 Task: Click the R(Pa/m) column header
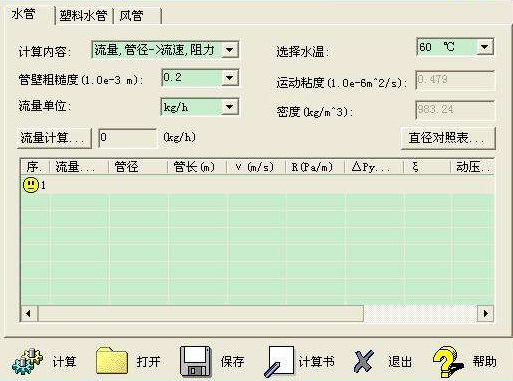point(315,166)
